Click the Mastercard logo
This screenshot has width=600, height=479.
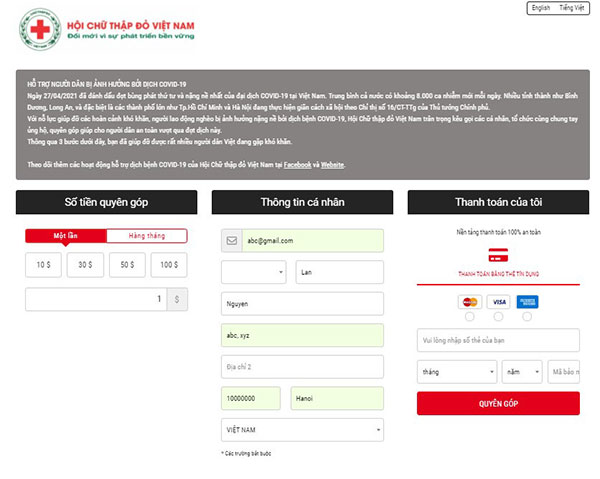pyautogui.click(x=468, y=301)
